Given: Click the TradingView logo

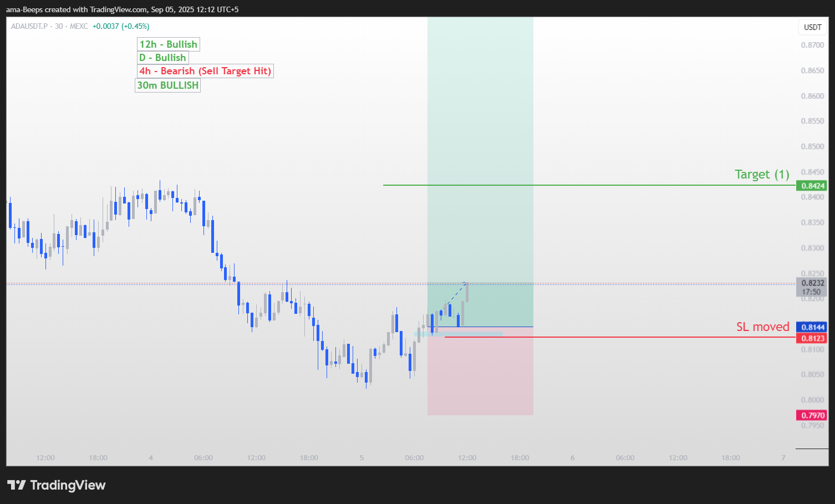Looking at the screenshot, I should (56, 485).
